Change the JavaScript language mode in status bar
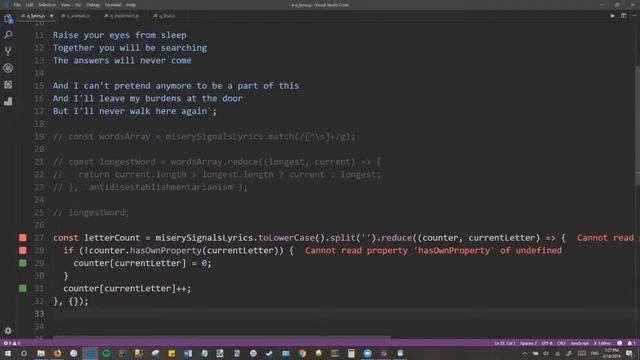640x360 pixels. pos(579,343)
